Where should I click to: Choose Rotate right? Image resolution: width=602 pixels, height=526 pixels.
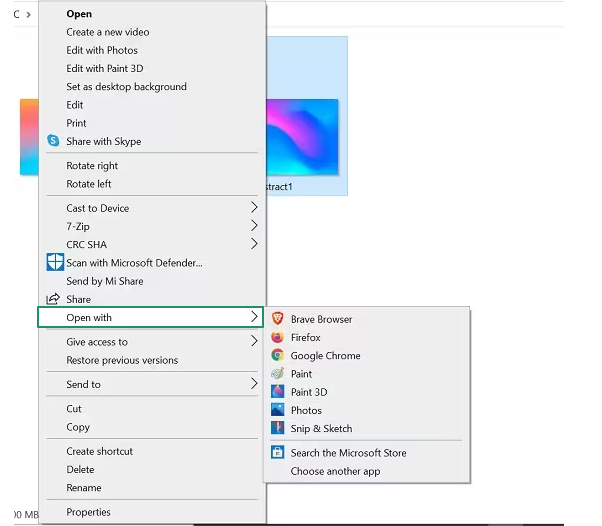click(92, 166)
